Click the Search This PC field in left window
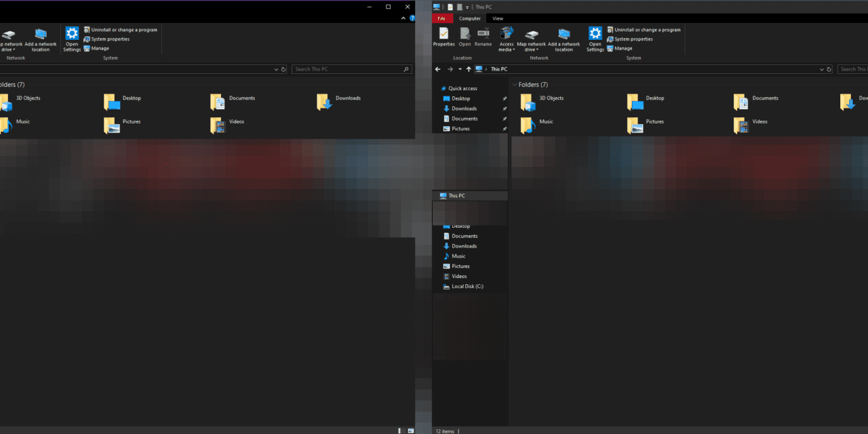Screen dimensions: 868x434 click(x=352, y=69)
